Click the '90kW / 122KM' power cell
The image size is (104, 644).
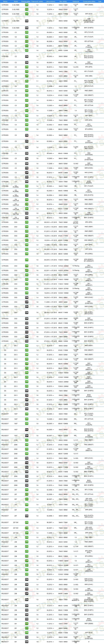point(63,51)
